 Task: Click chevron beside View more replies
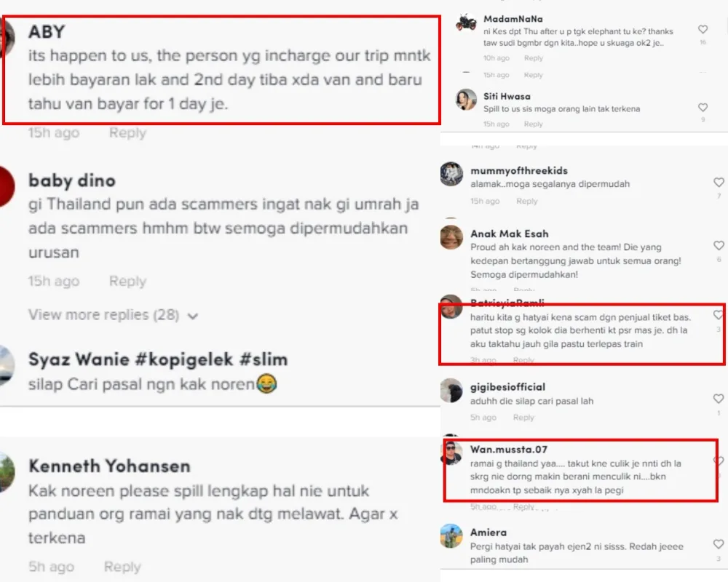point(193,316)
